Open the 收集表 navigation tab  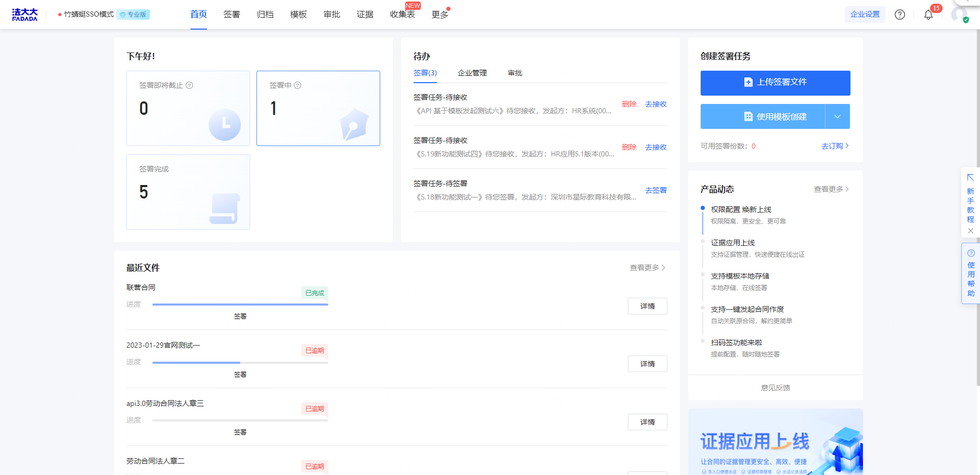(x=403, y=15)
